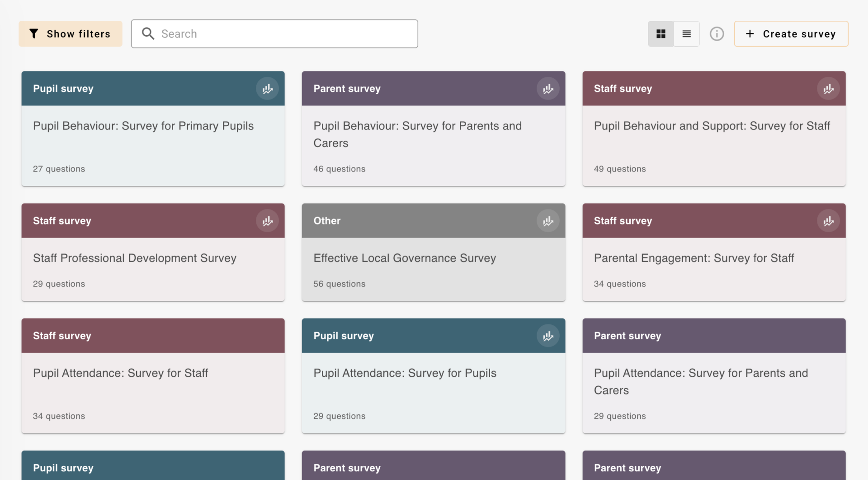Open the Staff Professional Development Survey title
Image resolution: width=868 pixels, height=480 pixels.
point(135,258)
